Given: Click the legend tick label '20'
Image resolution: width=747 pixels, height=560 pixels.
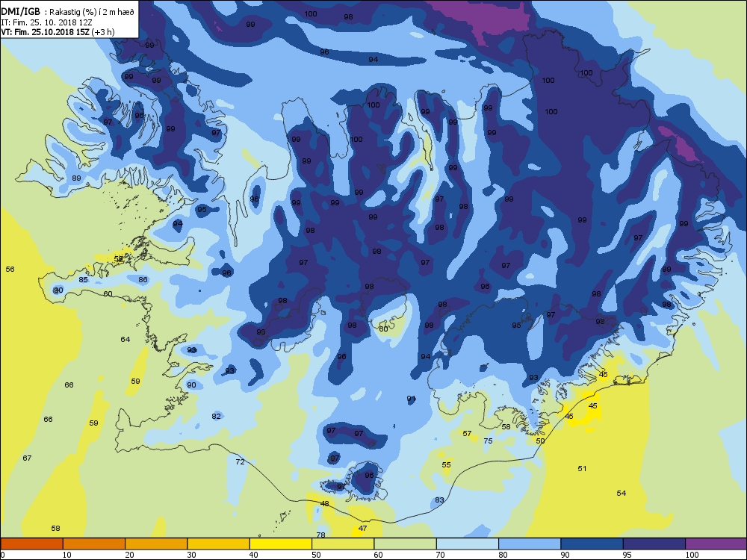Looking at the screenshot, I should coord(129,554).
